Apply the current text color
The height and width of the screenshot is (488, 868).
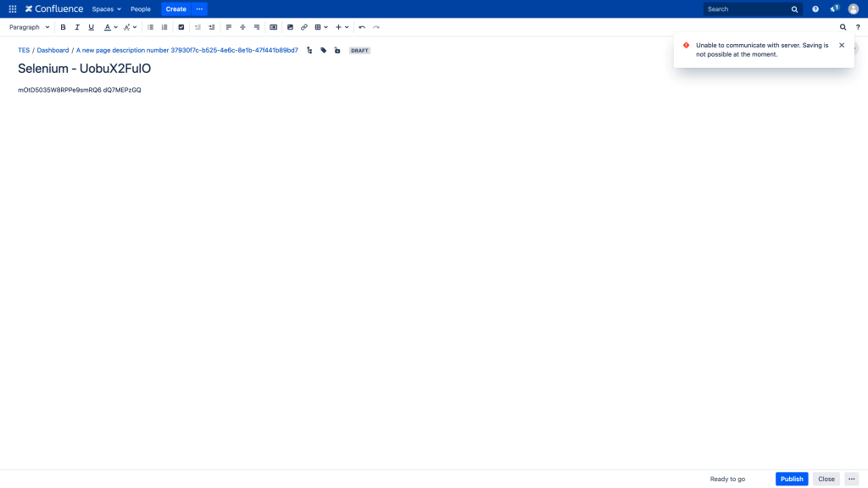point(108,27)
